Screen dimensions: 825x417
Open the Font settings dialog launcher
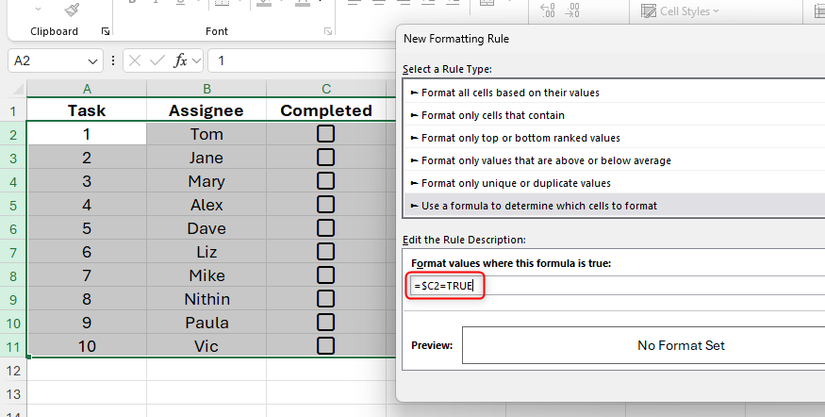tap(328, 32)
